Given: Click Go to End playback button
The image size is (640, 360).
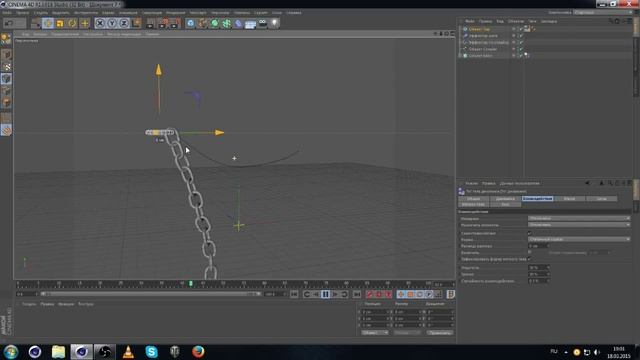Looking at the screenshot, I should pos(357,294).
